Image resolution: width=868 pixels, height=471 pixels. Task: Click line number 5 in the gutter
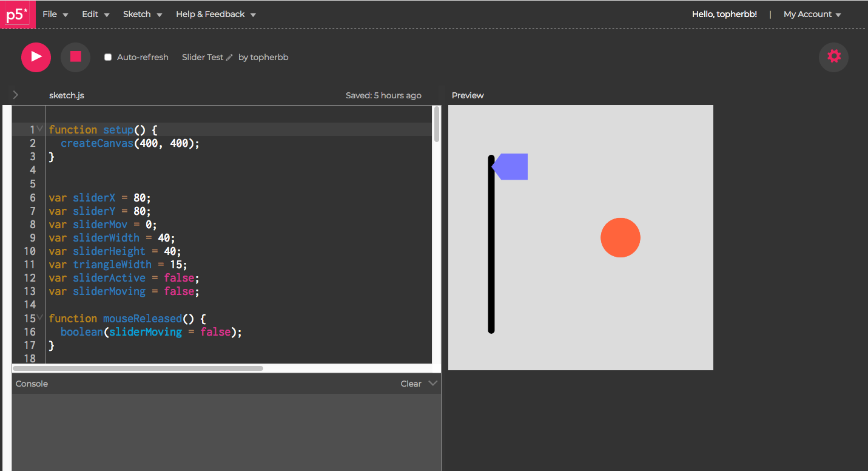33,184
